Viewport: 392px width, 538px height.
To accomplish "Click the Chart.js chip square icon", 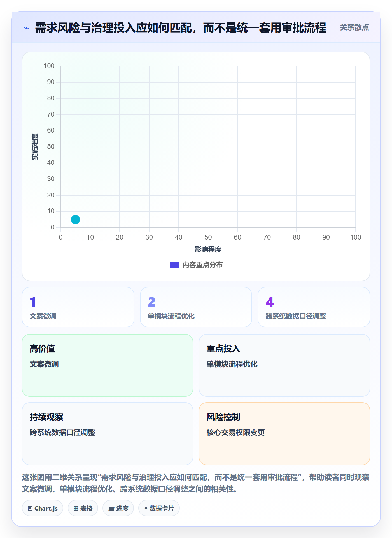I will click(30, 508).
